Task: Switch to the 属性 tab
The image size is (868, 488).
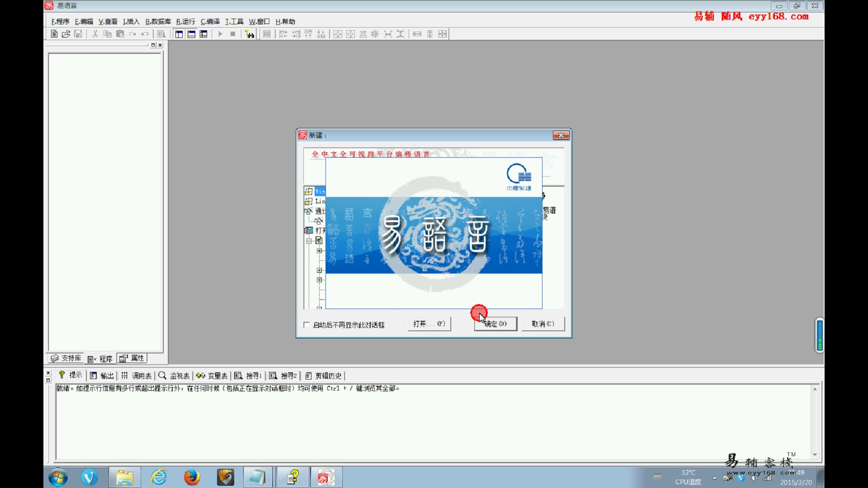Action: 132,358
